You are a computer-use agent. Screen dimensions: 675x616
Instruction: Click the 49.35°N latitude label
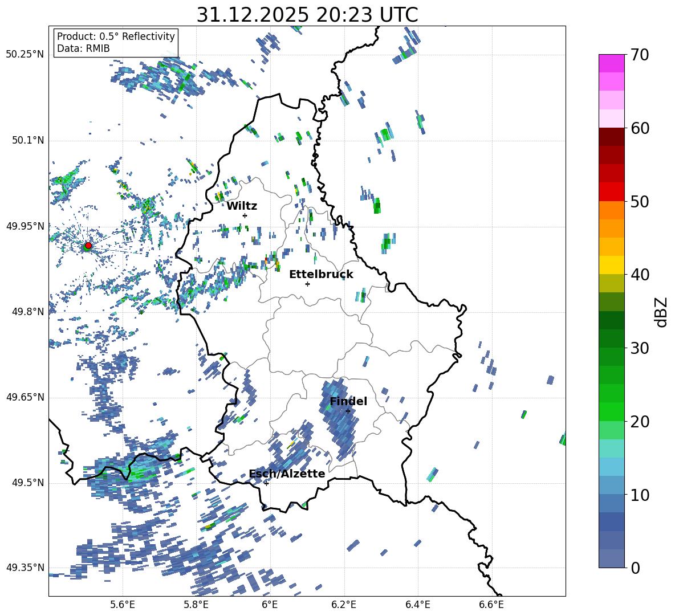coord(25,568)
